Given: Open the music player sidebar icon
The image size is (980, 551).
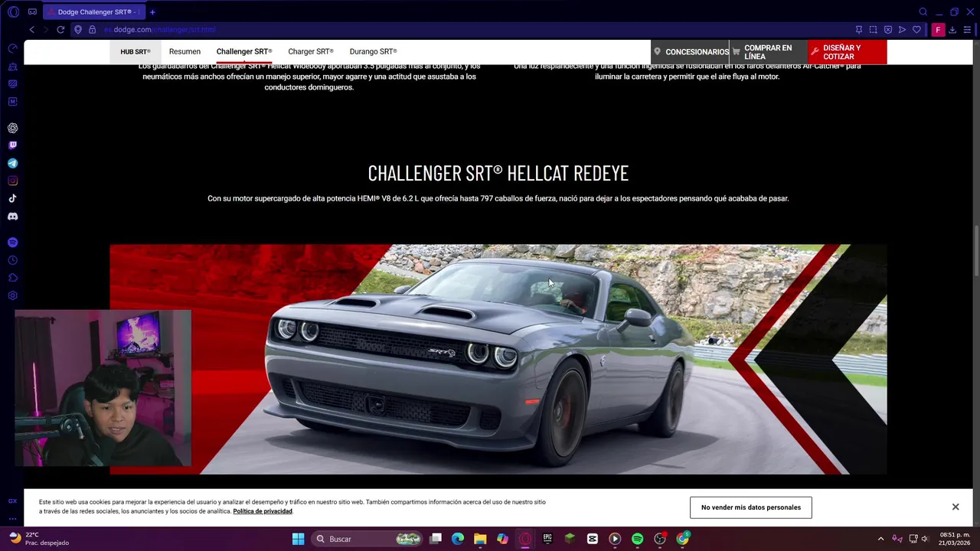Looking at the screenshot, I should pos(12,243).
